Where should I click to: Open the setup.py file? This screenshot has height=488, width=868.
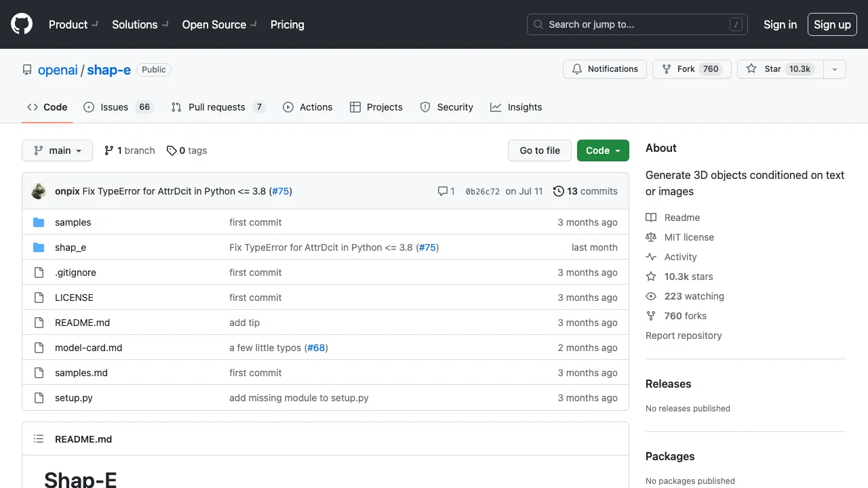pyautogui.click(x=74, y=398)
